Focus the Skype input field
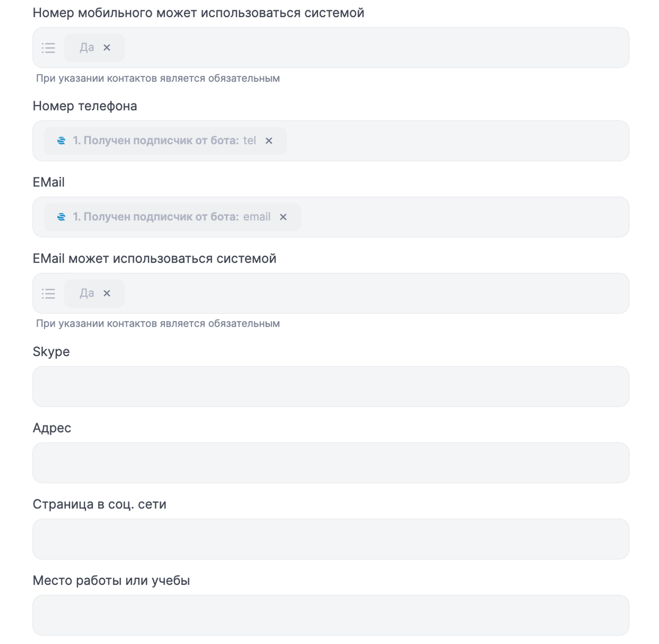This screenshot has height=644, width=659. (x=331, y=387)
